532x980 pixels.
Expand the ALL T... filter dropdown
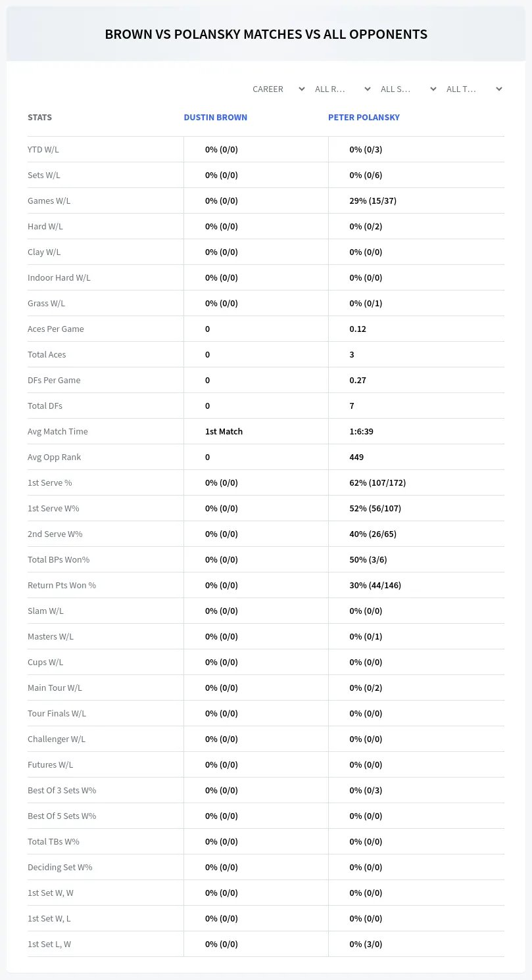click(473, 89)
